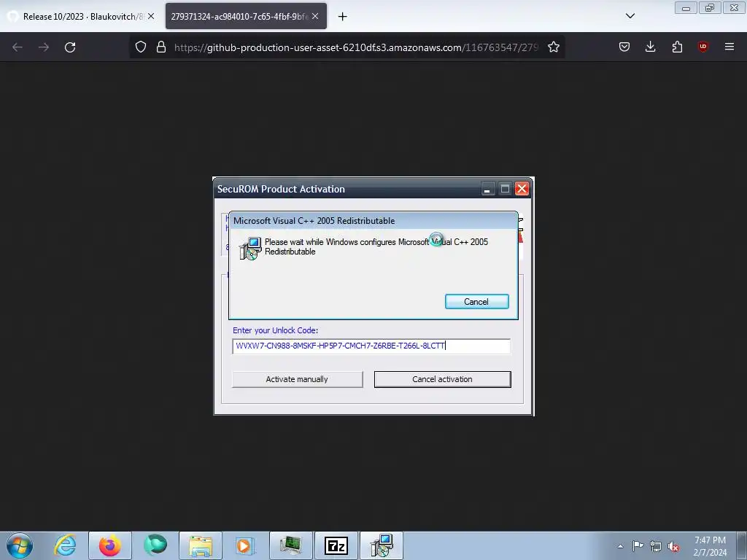Open the Extensions puzzle icon
The height and width of the screenshot is (560, 747).
(677, 47)
